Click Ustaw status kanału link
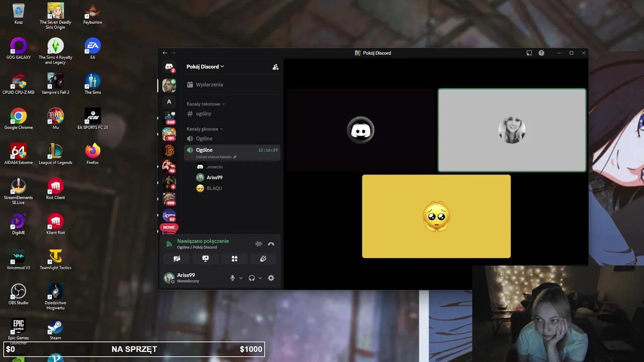 click(216, 157)
